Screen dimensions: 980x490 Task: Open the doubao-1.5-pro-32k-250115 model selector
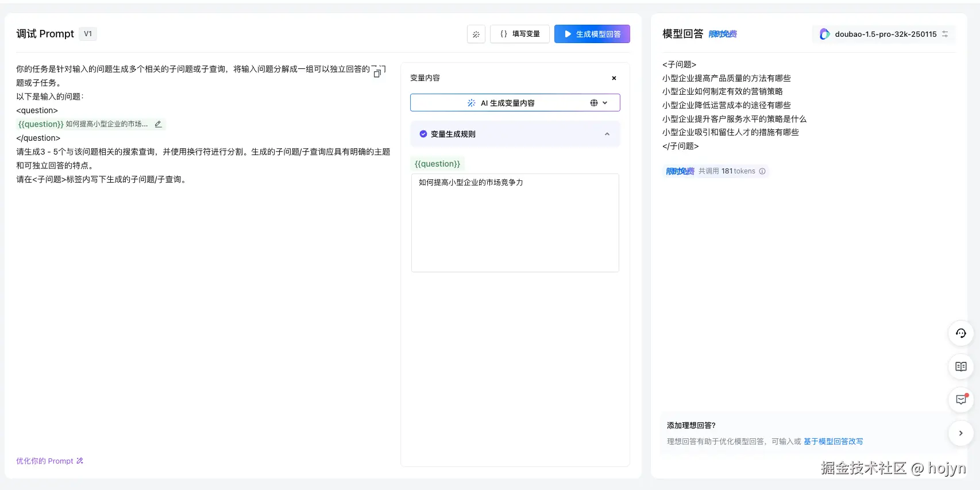[x=884, y=34]
